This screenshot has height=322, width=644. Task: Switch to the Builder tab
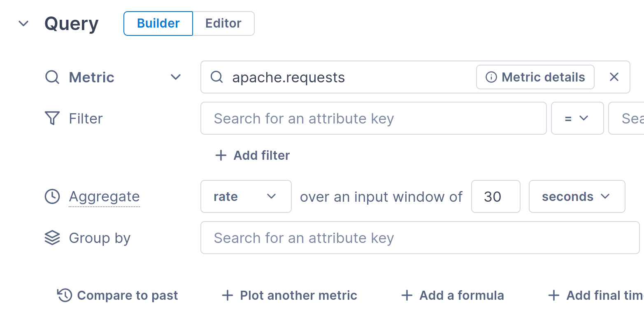tap(158, 23)
